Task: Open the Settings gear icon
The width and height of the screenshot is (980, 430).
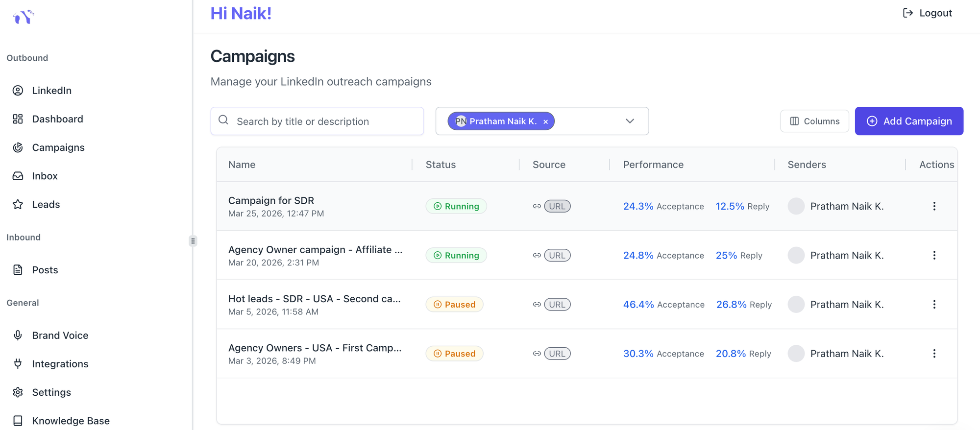Action: coord(18,392)
